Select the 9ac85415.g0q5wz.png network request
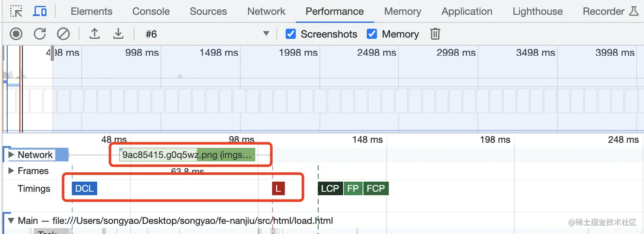 pyautogui.click(x=187, y=155)
